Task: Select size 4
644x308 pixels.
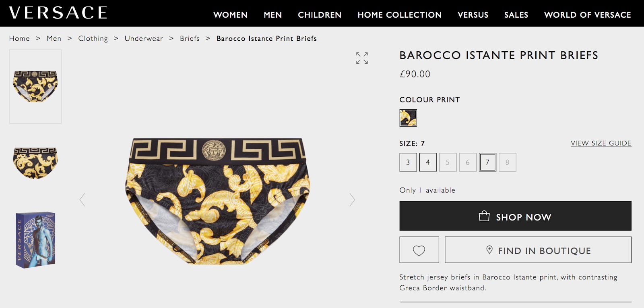Action: (428, 162)
